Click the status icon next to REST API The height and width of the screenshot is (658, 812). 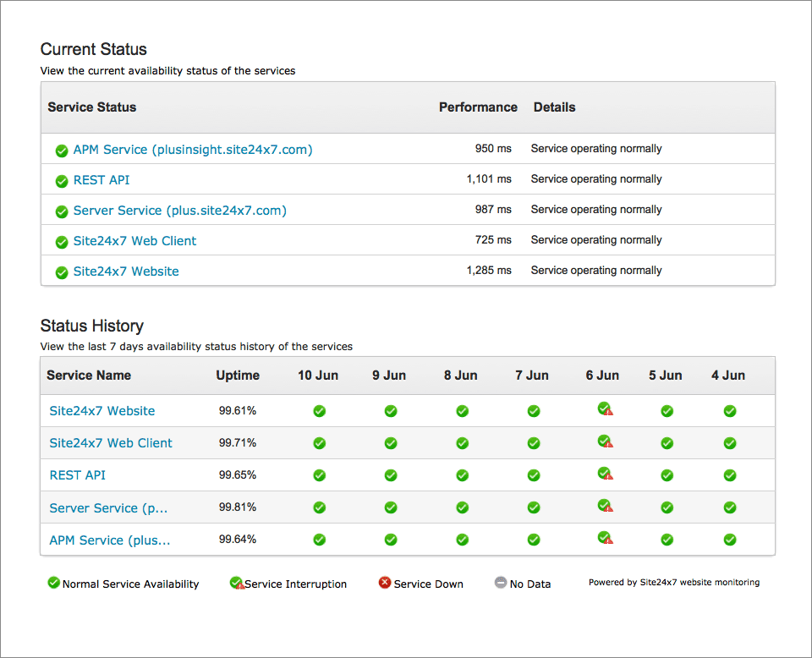coord(61,180)
